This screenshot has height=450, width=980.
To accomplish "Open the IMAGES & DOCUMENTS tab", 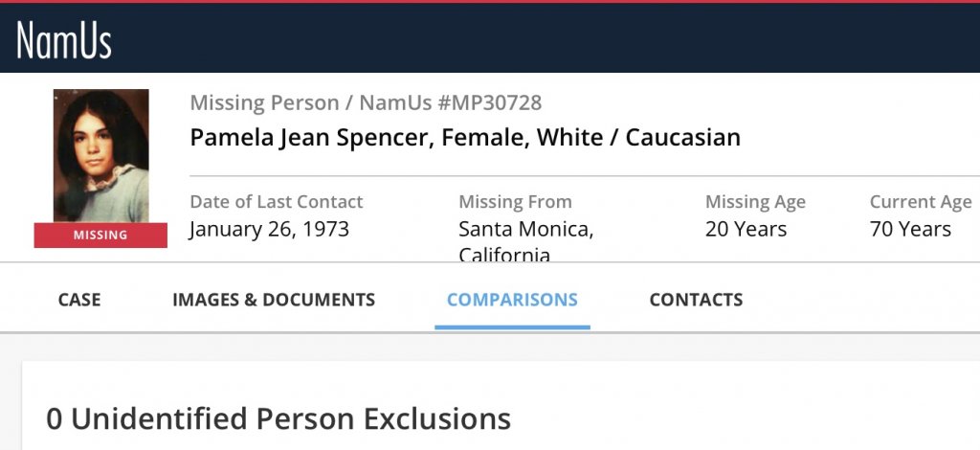I will (x=274, y=300).
